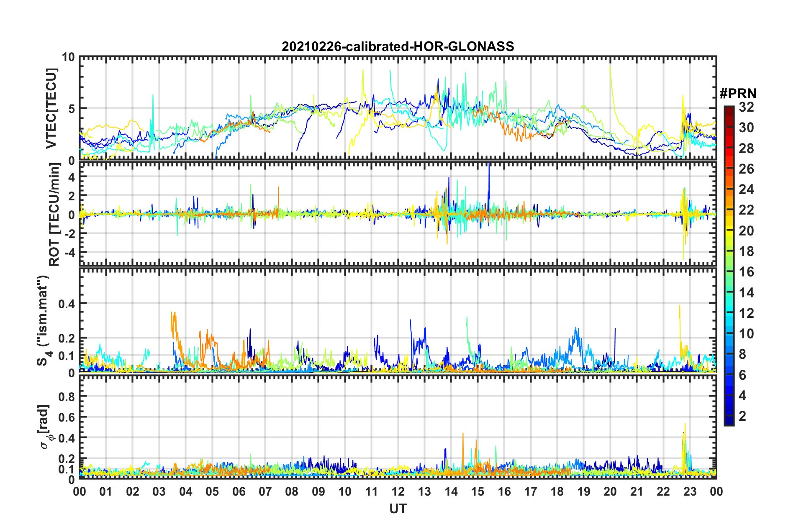Click the #PRN colorbar title
Viewport: 796px width, 532px height.
pos(738,93)
